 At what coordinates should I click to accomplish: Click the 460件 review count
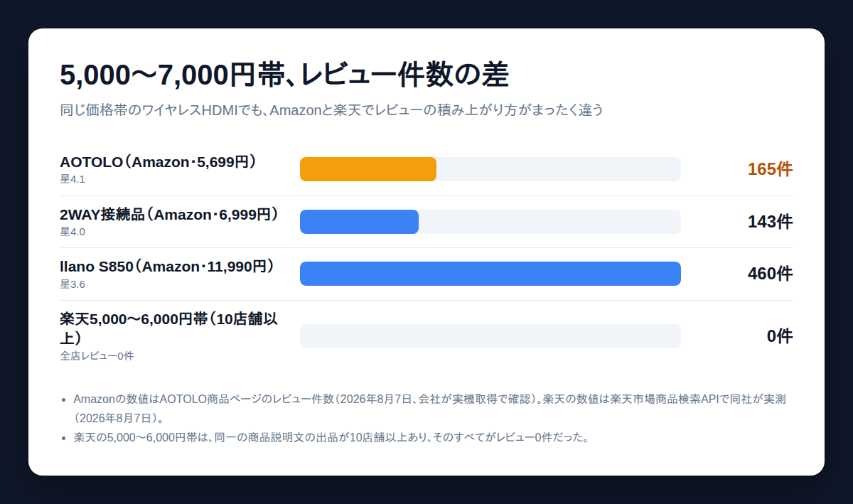pos(770,274)
